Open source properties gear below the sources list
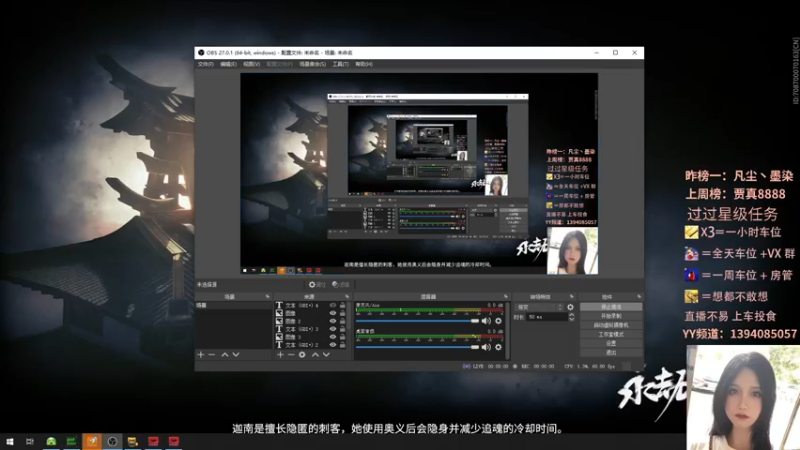800x450 pixels. 302,355
